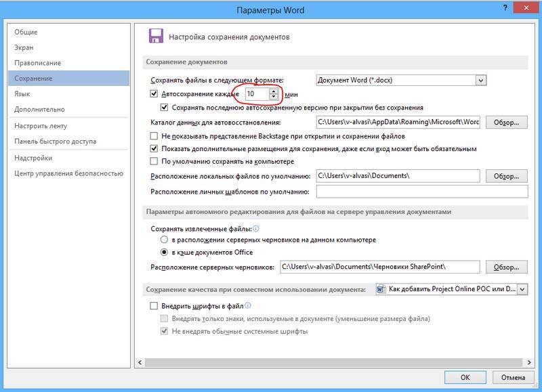Click label 'Сохранять файлы в следующем формате:'

[217, 81]
